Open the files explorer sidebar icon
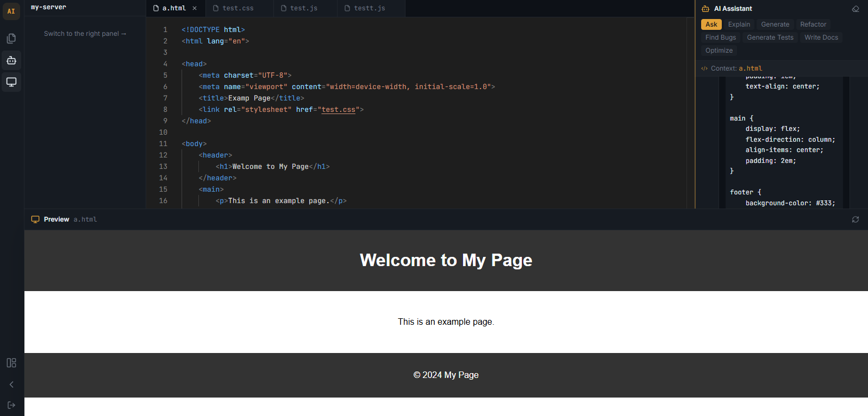Screen dimensions: 868x416 click(11, 39)
